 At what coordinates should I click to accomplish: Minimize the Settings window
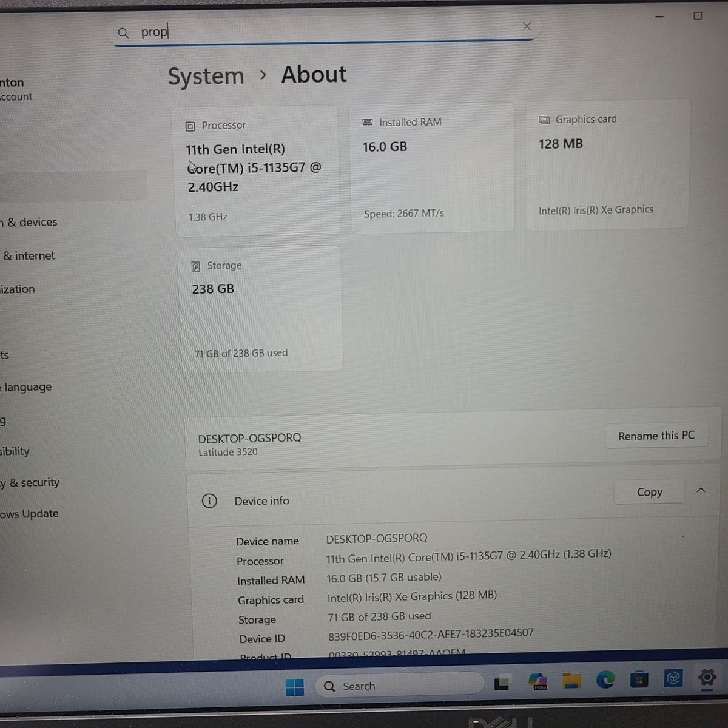click(x=659, y=16)
